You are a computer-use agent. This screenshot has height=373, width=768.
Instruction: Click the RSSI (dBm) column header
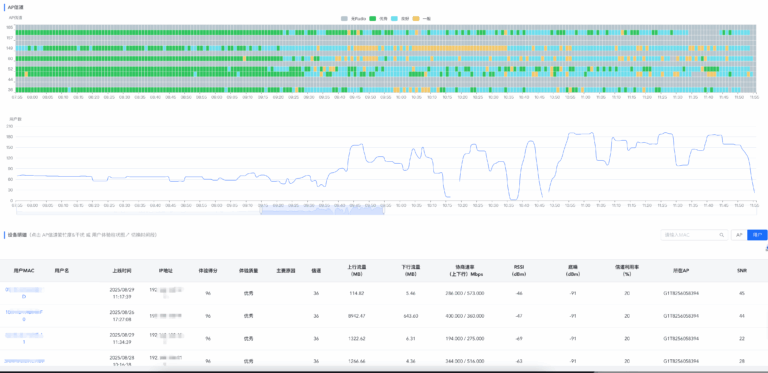519,270
